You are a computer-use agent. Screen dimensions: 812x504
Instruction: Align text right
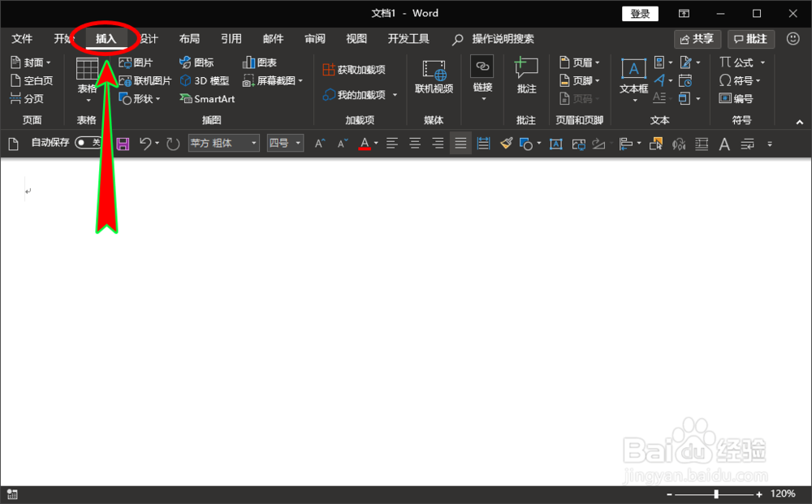pos(438,144)
